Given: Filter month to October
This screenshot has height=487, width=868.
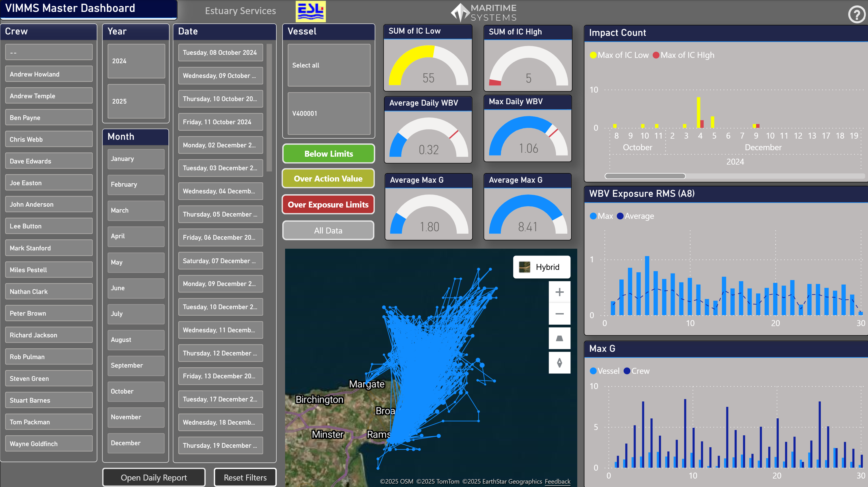Looking at the screenshot, I should click(136, 391).
